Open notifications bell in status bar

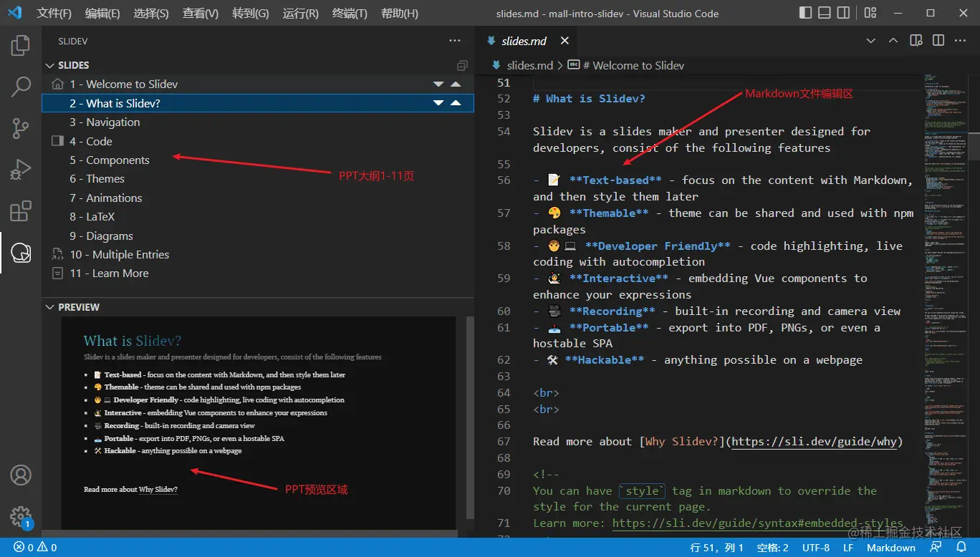point(960,548)
